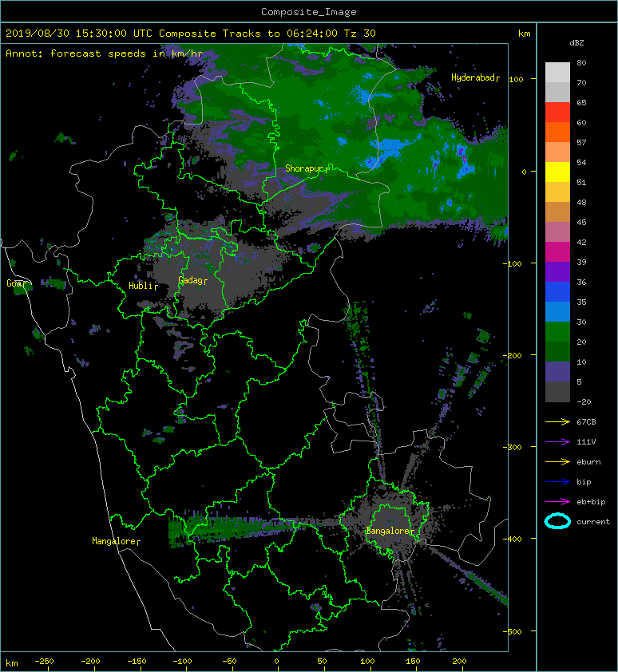Click the 'current' legend label
The width and height of the screenshot is (618, 672).
(x=593, y=522)
